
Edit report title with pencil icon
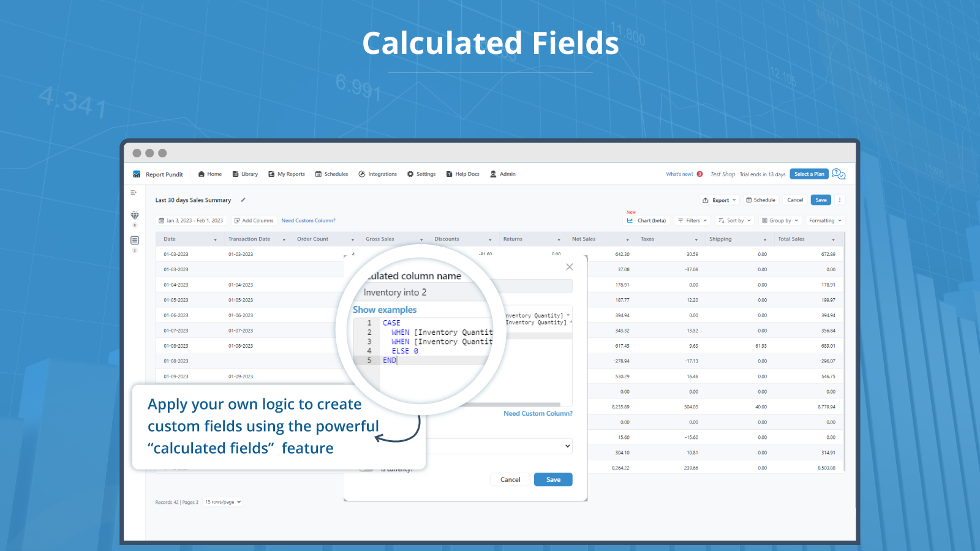(x=243, y=200)
